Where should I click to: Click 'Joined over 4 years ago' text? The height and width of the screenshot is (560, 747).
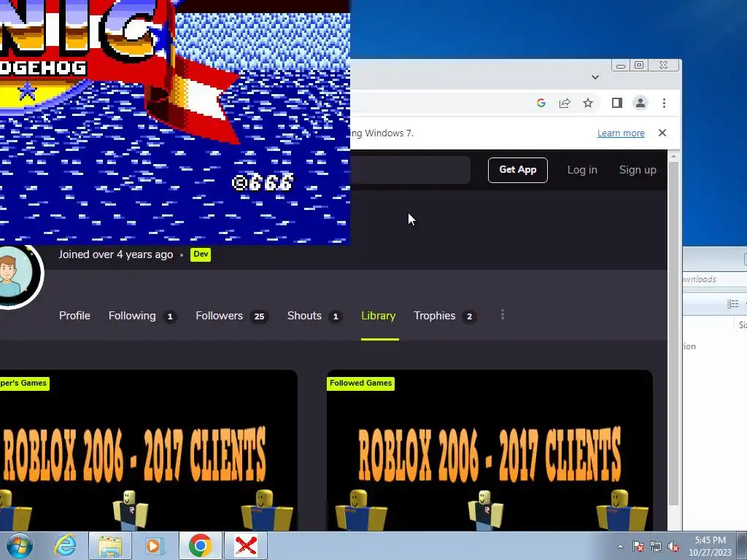coord(116,254)
